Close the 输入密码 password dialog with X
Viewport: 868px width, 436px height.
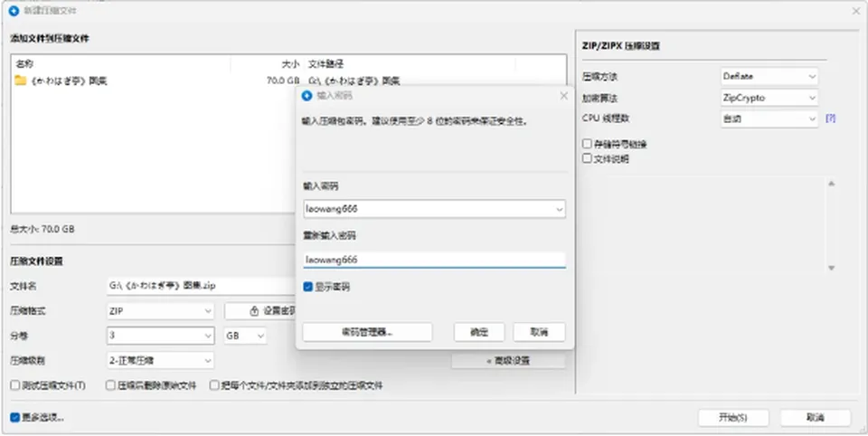(x=563, y=96)
